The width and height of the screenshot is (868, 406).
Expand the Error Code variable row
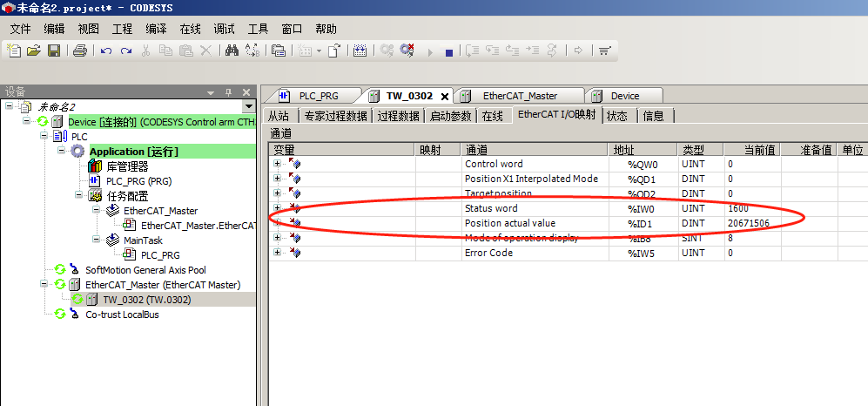(x=277, y=253)
